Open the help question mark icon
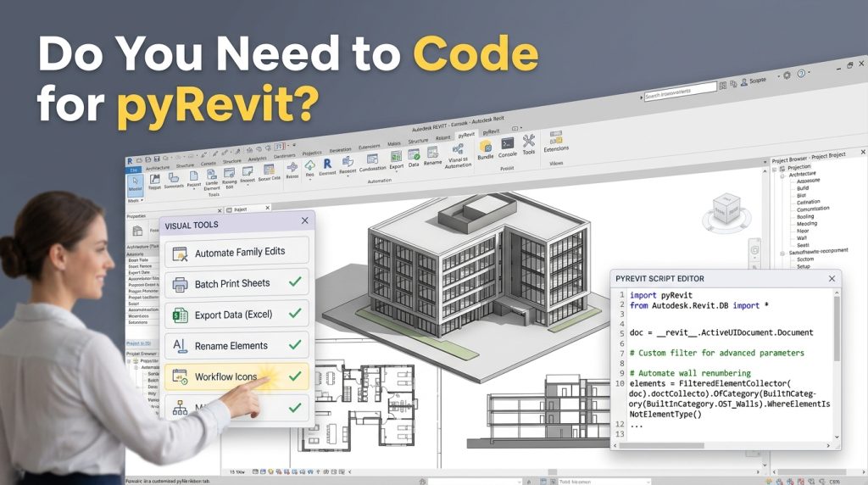Image resolution: width=868 pixels, height=485 pixels. click(x=800, y=74)
